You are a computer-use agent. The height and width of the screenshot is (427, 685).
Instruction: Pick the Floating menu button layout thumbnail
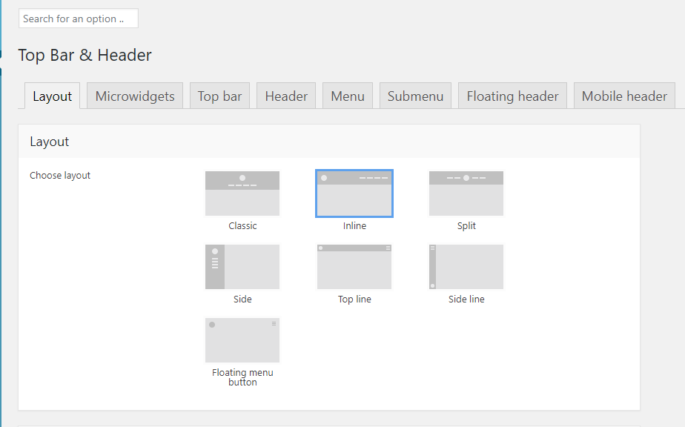pos(242,340)
